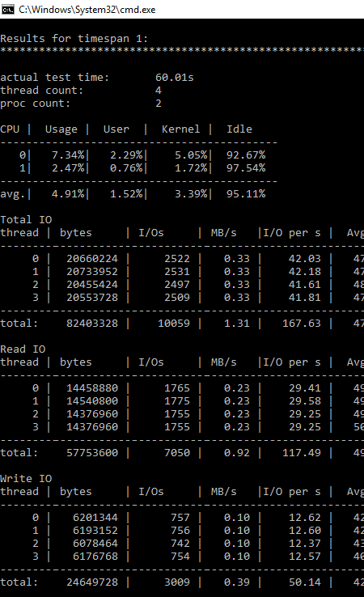Click Total IO count 2497
Image resolution: width=364 pixels, height=597 pixels.
pyautogui.click(x=177, y=285)
